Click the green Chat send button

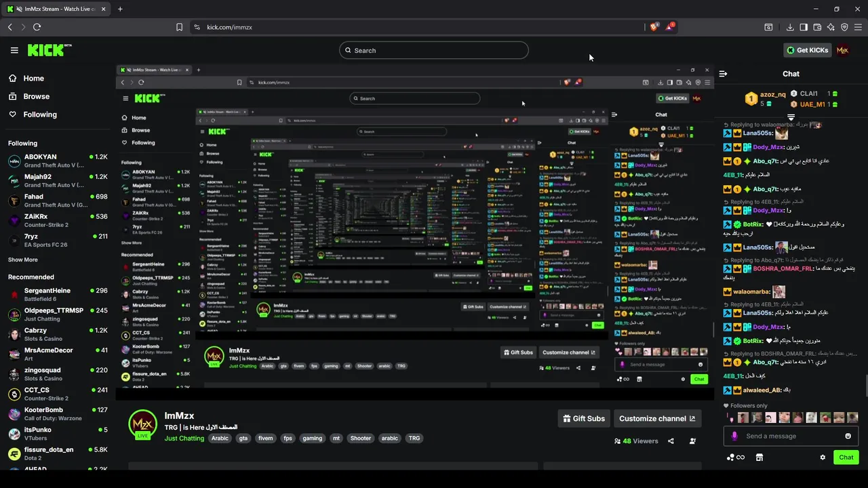(846, 457)
